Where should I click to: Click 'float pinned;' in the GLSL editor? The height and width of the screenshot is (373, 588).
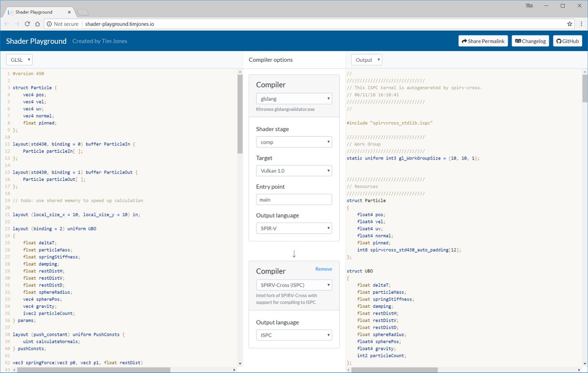[40, 123]
